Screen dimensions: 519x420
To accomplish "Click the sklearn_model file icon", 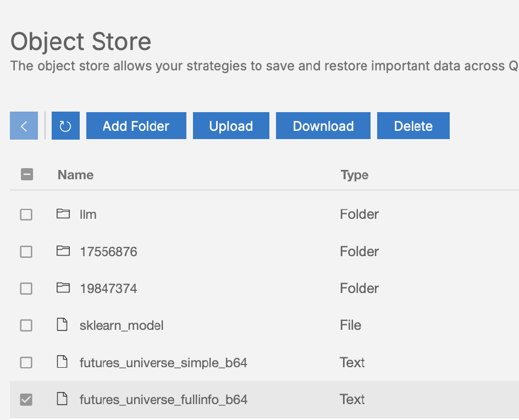I will 63,325.
